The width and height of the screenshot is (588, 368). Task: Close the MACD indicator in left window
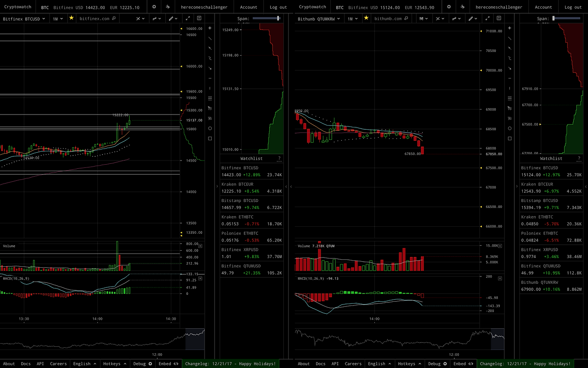[200, 278]
